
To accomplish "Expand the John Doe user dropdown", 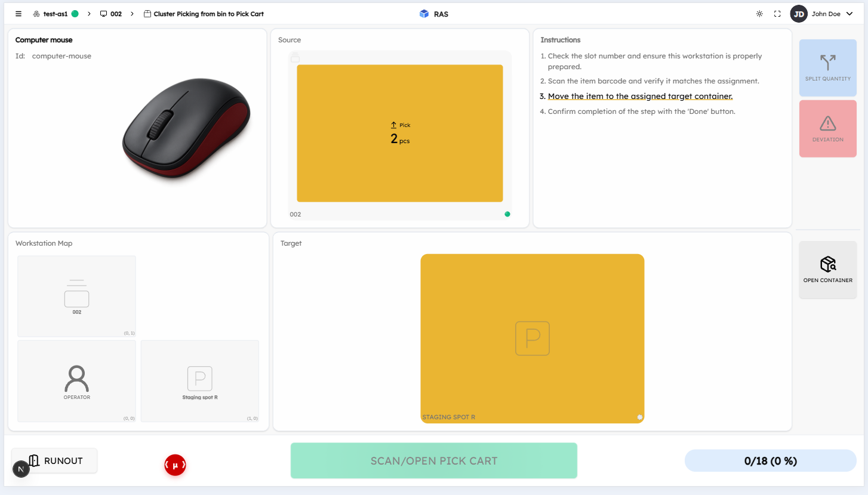I will click(x=822, y=14).
